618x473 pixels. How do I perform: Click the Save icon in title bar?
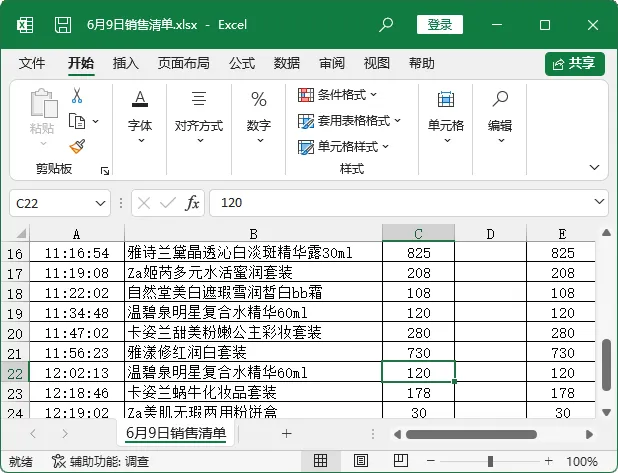pyautogui.click(x=63, y=25)
